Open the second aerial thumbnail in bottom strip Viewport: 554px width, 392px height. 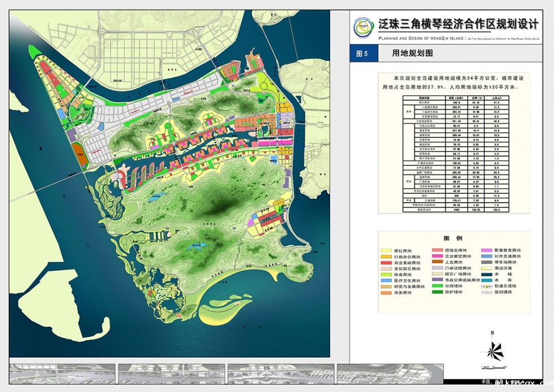pyautogui.click(x=171, y=374)
